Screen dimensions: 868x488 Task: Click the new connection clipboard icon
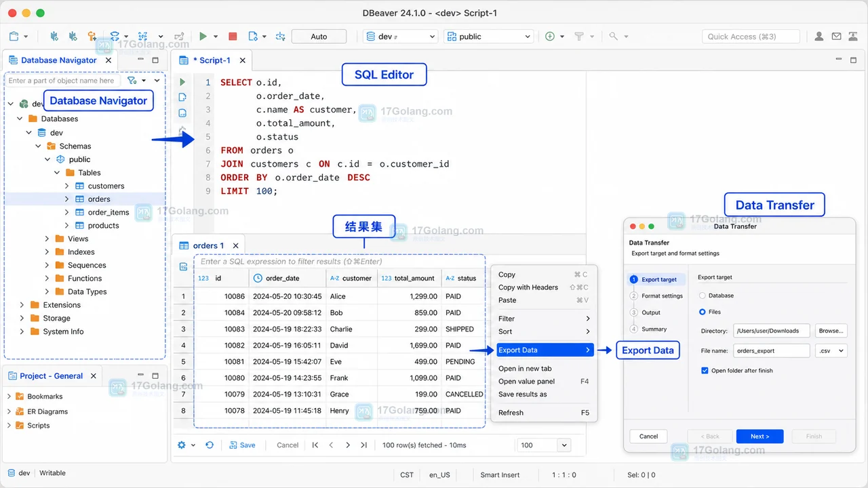(x=14, y=37)
